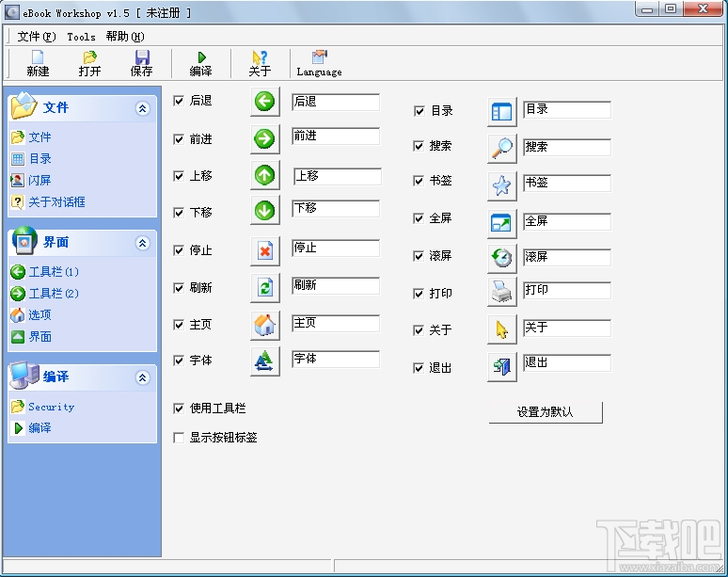Toggle the 书签 checkbox

coord(419,181)
